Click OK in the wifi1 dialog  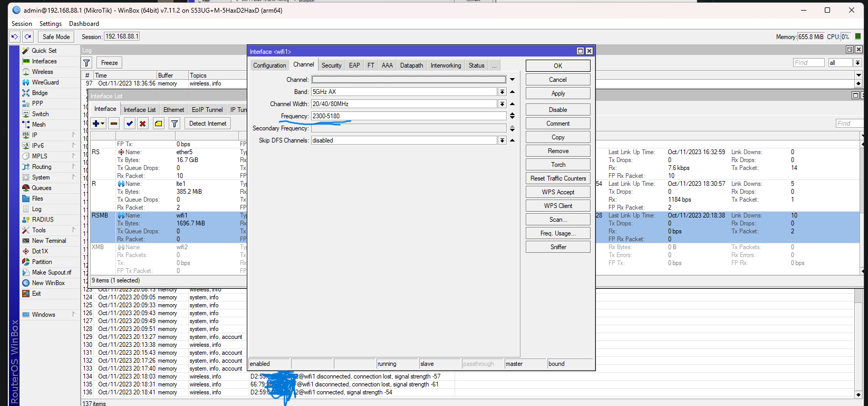558,66
